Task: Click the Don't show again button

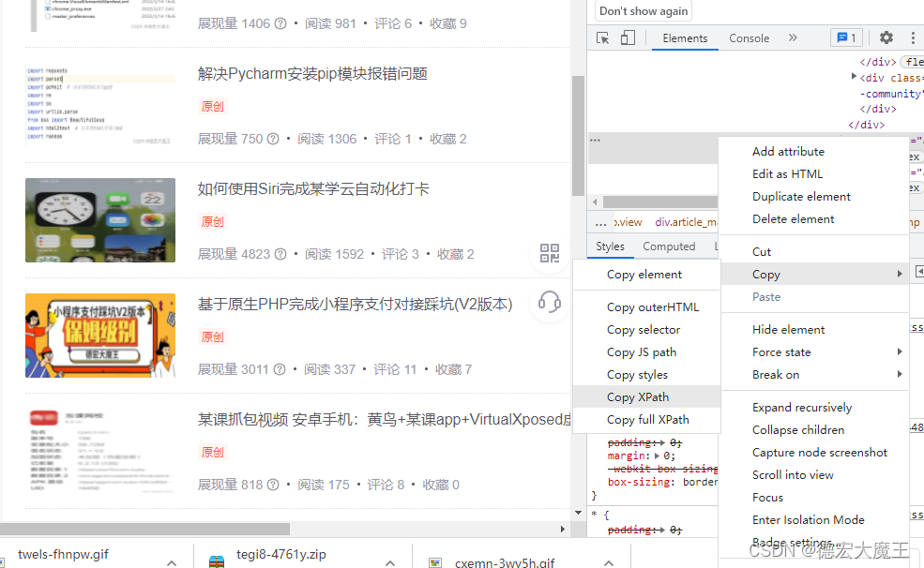Action: click(642, 11)
